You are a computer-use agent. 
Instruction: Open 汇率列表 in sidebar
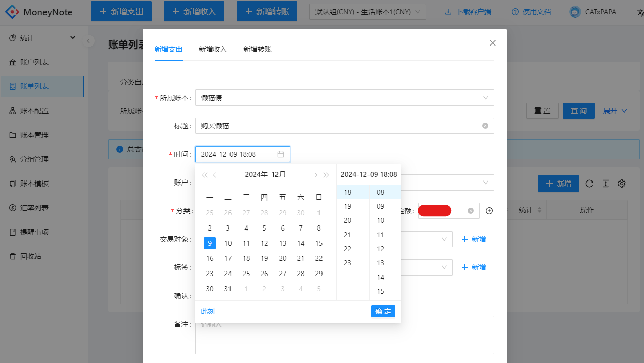pyautogui.click(x=42, y=208)
